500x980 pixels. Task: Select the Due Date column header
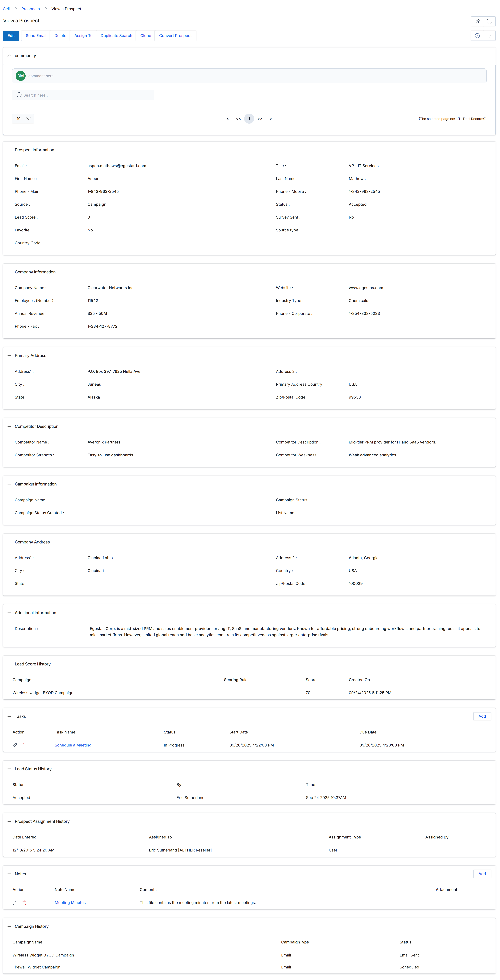tap(368, 732)
